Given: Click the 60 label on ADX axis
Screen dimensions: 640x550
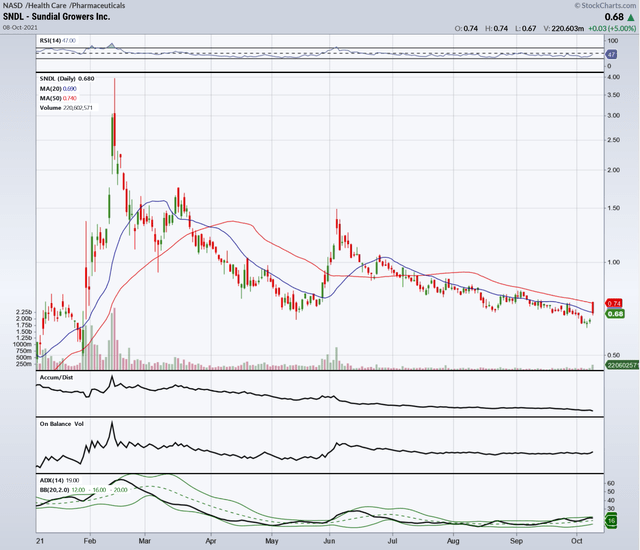Looking at the screenshot, I should [611, 483].
